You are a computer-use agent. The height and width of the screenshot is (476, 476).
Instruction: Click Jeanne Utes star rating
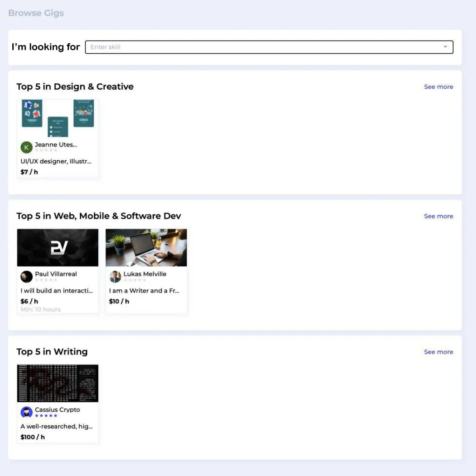(46, 150)
